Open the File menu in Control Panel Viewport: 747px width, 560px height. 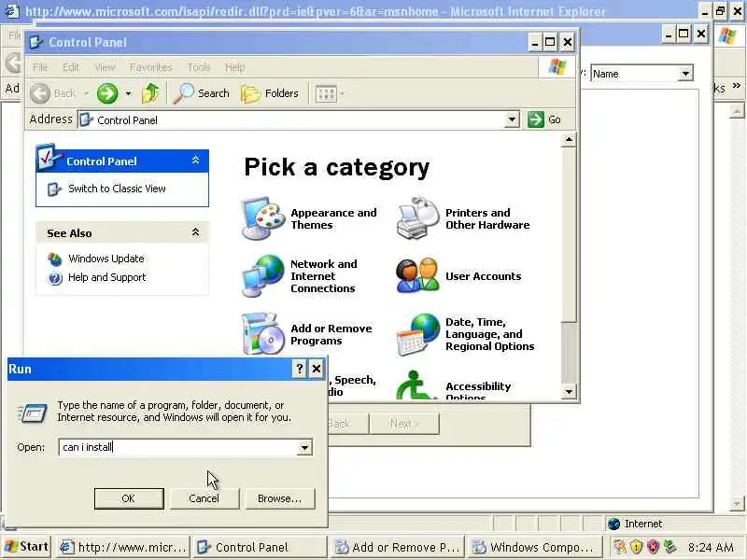[40, 67]
